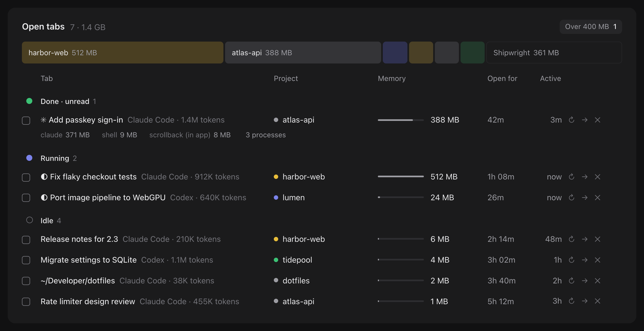Sort by the Open for column header
Image resolution: width=644 pixels, height=331 pixels.
click(x=502, y=79)
